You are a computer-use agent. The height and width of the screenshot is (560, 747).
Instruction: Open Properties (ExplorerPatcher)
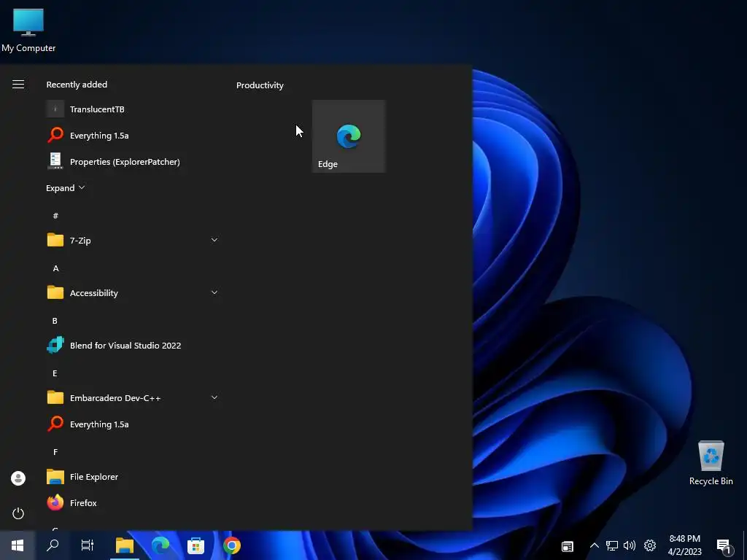point(133,161)
